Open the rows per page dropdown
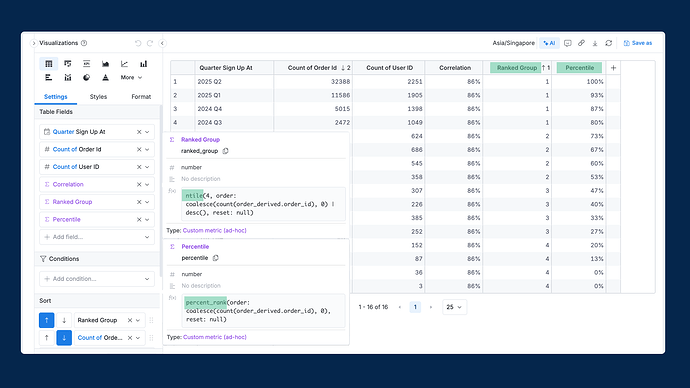The width and height of the screenshot is (690, 388). (x=454, y=307)
